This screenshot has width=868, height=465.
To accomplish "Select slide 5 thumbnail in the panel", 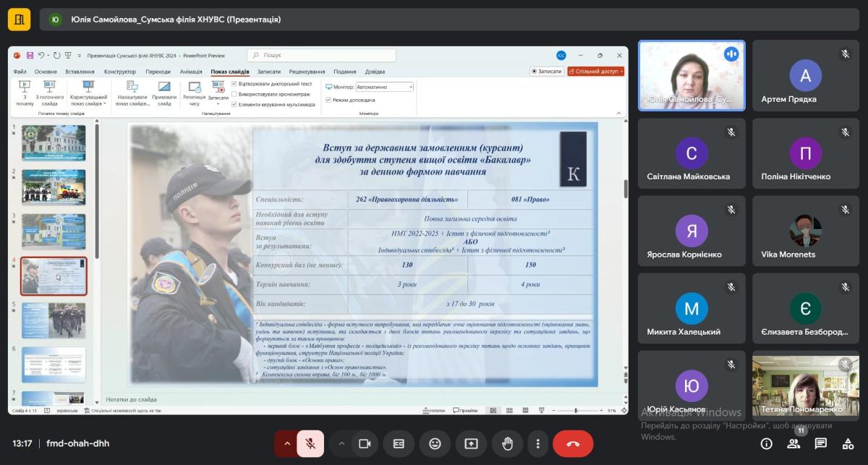I will tap(54, 320).
